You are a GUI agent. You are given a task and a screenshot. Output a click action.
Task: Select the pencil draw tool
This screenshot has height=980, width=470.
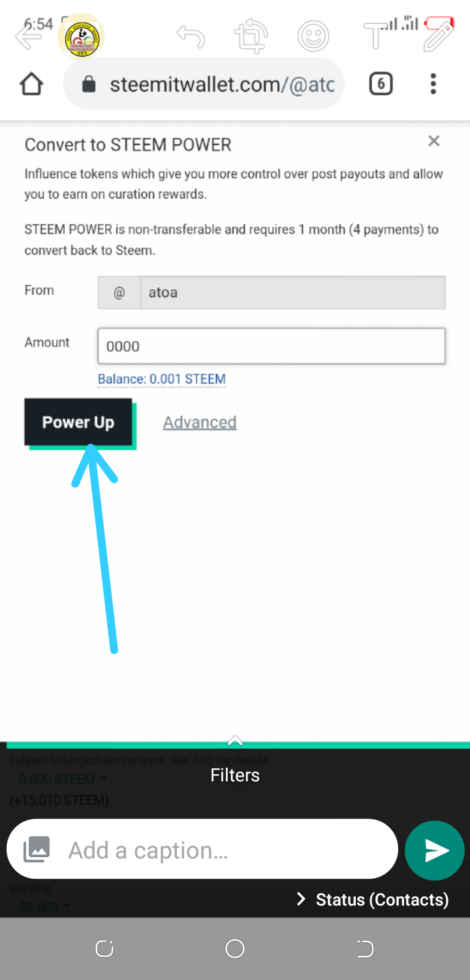point(438,37)
